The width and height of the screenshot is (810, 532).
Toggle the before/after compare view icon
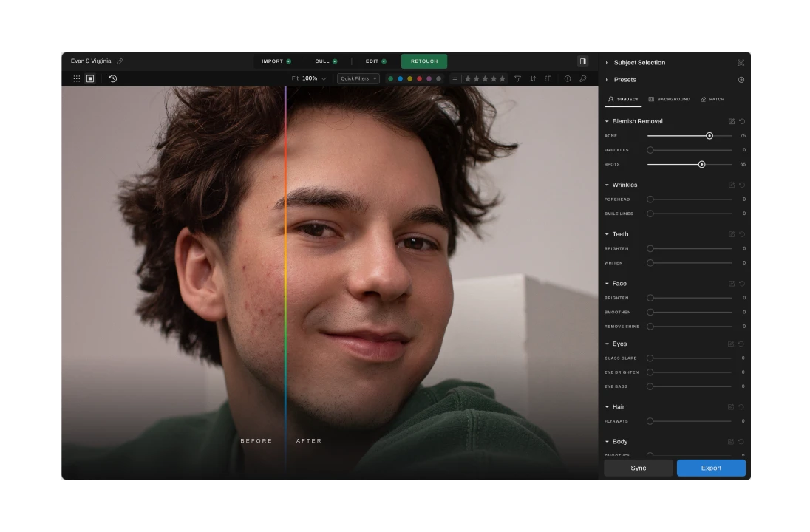[x=548, y=78]
